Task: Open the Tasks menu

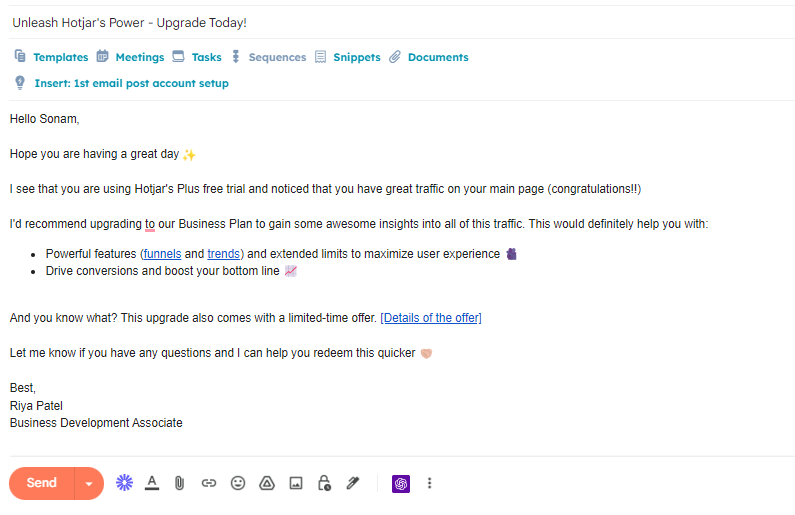Action: (206, 57)
